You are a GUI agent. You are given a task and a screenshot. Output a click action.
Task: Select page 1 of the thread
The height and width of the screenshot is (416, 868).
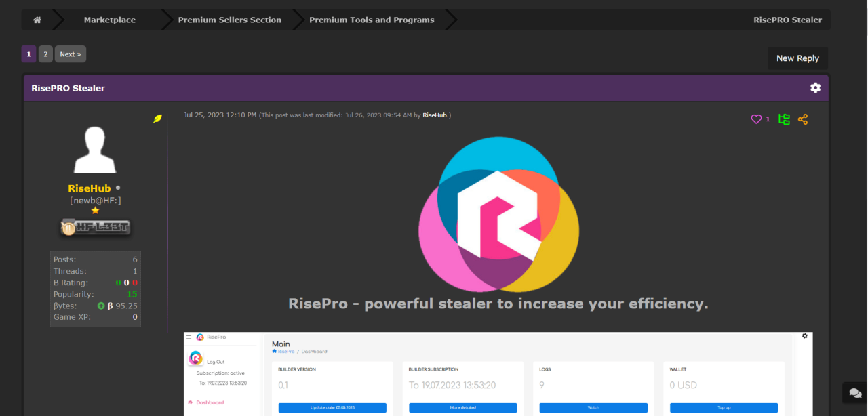coord(28,54)
